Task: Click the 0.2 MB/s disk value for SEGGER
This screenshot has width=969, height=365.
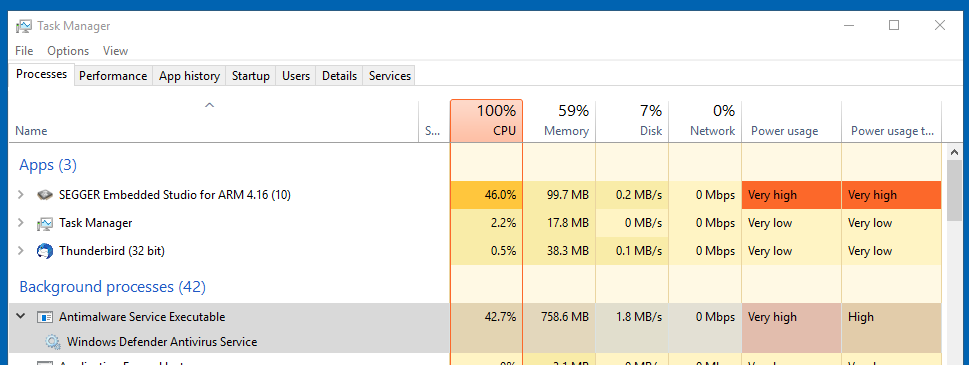Action: click(x=639, y=195)
